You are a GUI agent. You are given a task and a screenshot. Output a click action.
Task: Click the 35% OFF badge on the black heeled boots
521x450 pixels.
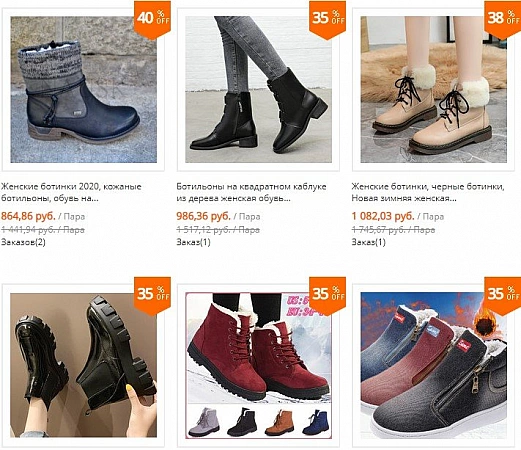(327, 20)
